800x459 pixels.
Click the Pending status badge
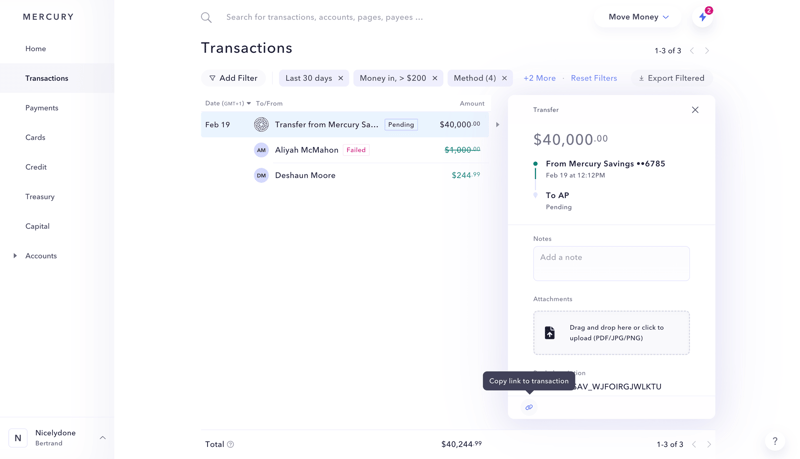[401, 124]
